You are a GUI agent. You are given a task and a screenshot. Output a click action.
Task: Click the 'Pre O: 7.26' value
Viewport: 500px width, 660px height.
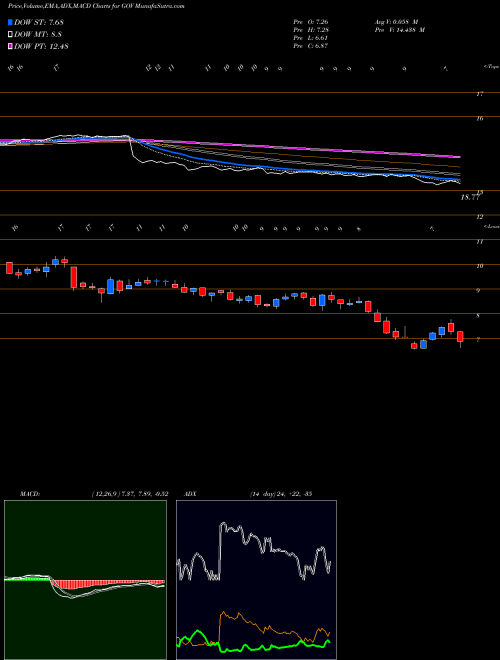tap(311, 21)
